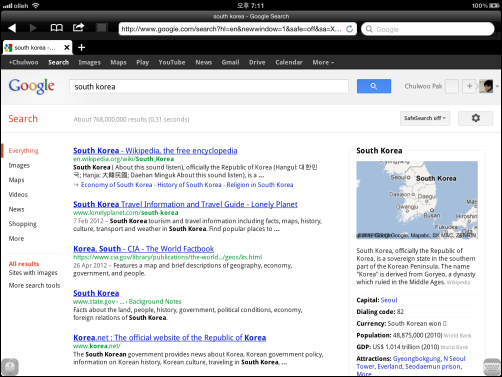Open News in top Google bar
The image size is (502, 377).
tap(204, 62)
